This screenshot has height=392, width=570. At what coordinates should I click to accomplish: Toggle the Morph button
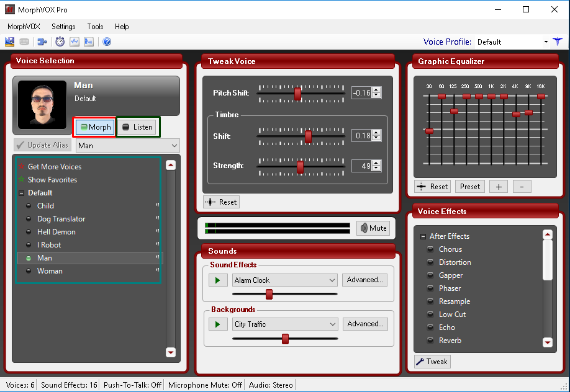[x=96, y=127]
